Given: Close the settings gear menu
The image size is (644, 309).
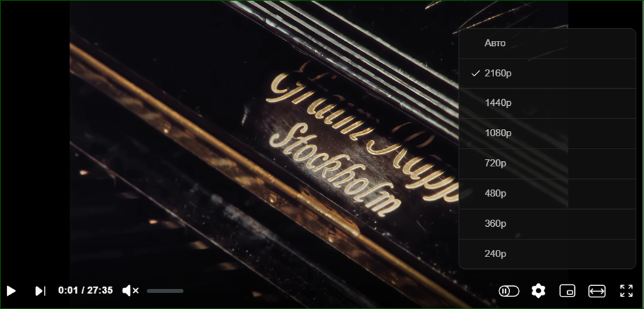Looking at the screenshot, I should point(538,291).
